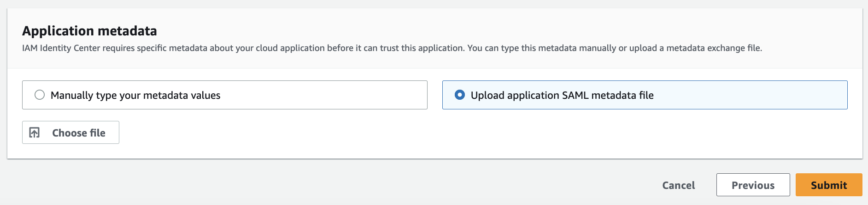Click the words 'Choose file' on the upload button
Viewport: 868px width, 205px height.
[x=79, y=133]
